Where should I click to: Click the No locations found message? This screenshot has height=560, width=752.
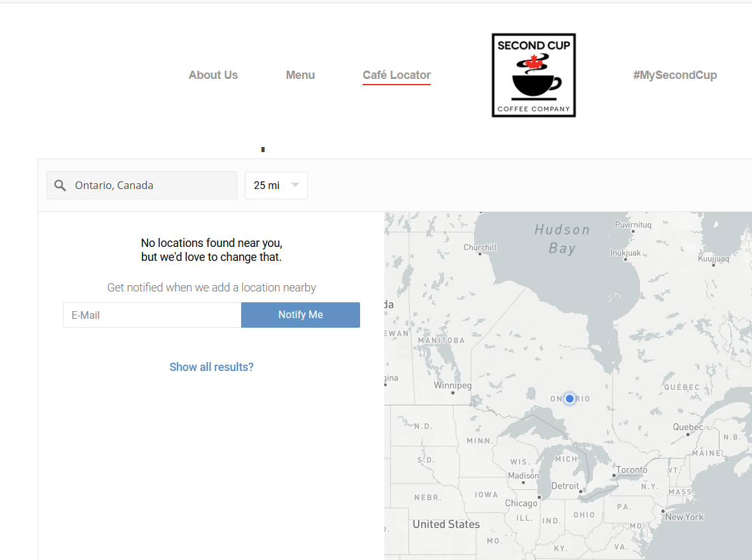[x=211, y=250]
